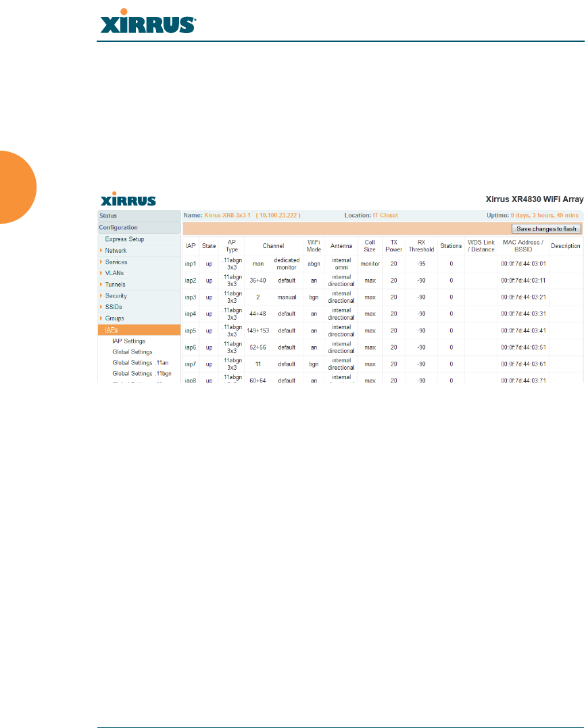Select the iap4 row label
This screenshot has width=586, height=728.
191,314
